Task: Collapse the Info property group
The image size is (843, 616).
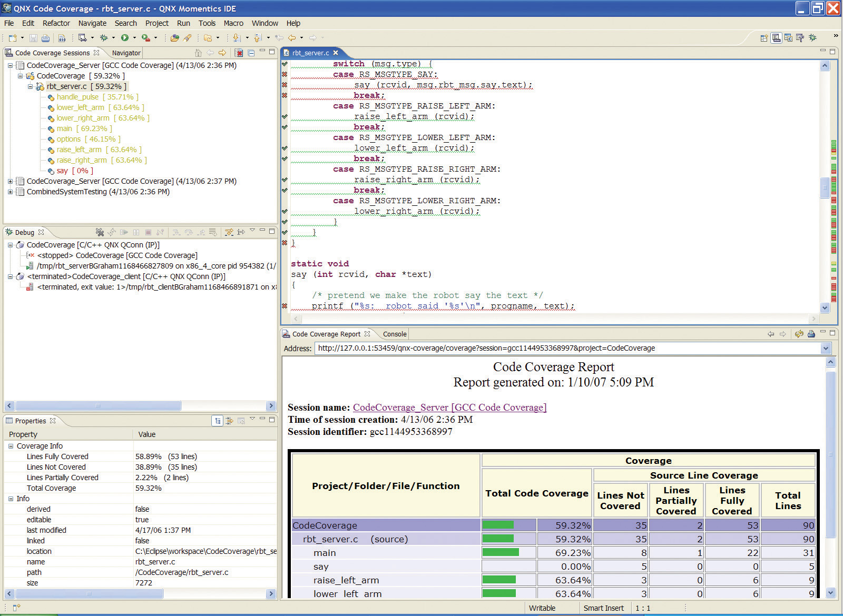Action: (11, 499)
